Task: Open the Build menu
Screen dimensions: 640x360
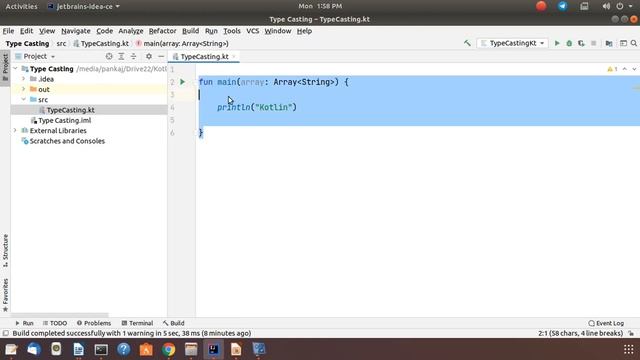Action: pos(190,31)
